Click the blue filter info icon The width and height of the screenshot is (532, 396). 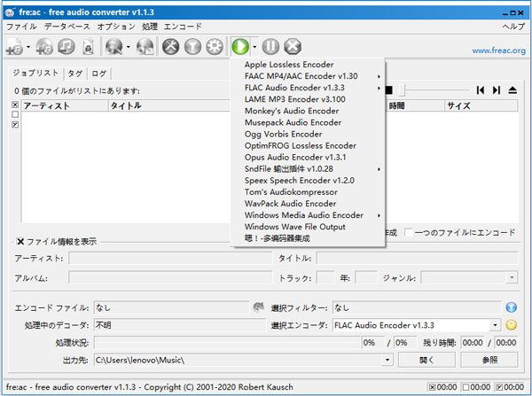511,307
